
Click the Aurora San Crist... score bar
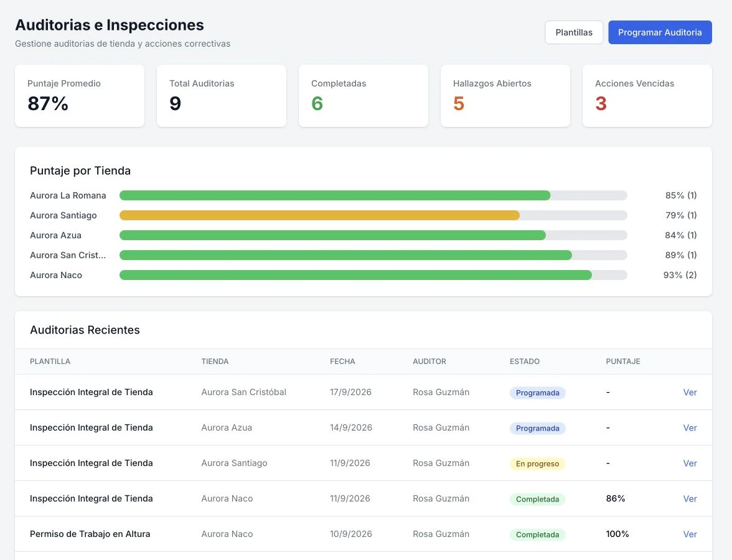point(373,255)
